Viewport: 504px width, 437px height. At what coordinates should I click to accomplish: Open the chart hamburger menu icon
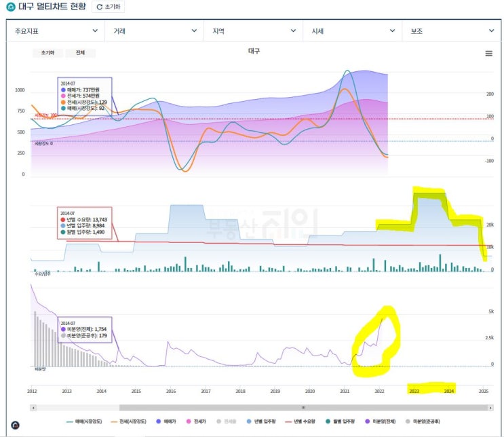point(488,54)
